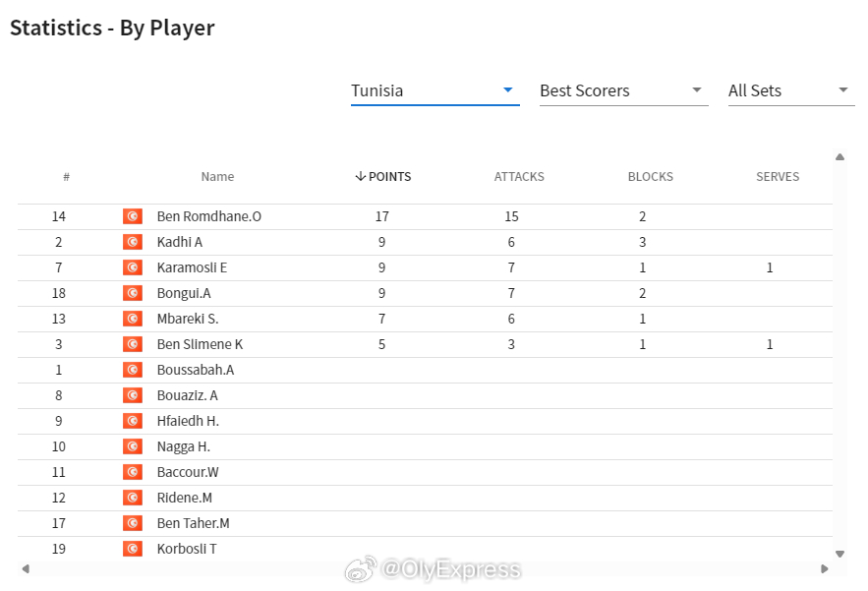The height and width of the screenshot is (591, 868).
Task: Click the flag icon next to Karamosli E
Action: point(133,267)
